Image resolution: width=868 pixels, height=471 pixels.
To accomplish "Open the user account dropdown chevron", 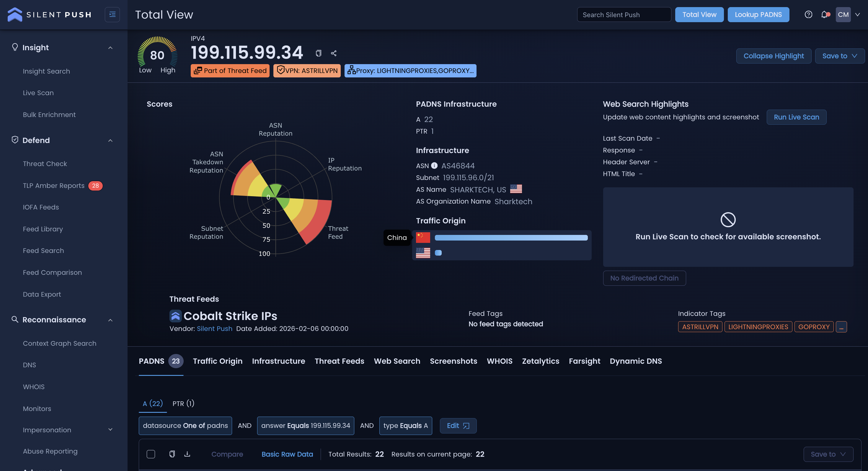I will pyautogui.click(x=858, y=14).
